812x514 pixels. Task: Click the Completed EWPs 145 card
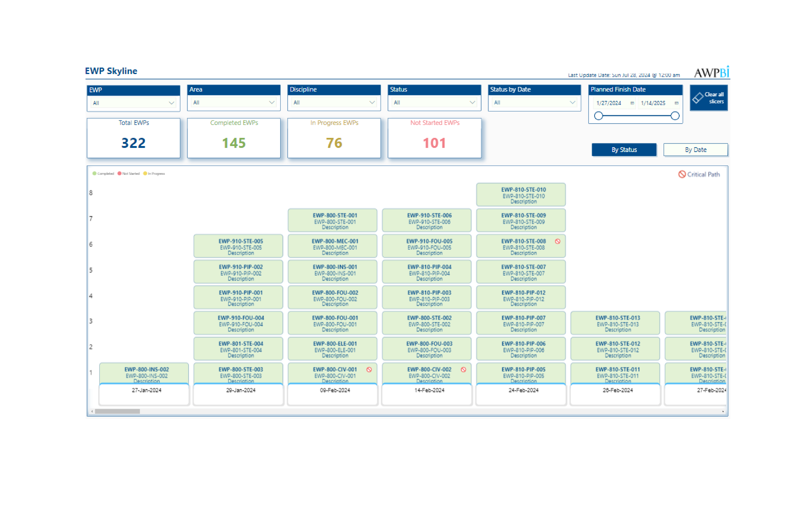[x=234, y=138]
